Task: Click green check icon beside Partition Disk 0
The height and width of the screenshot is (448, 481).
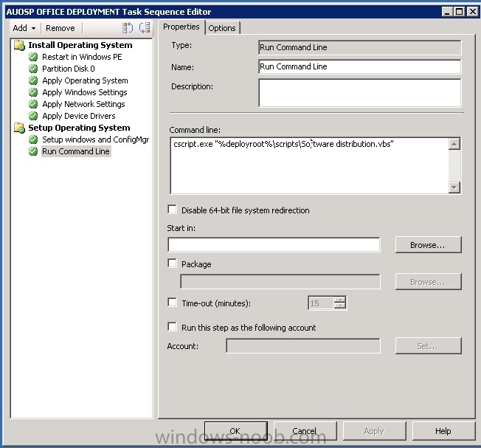Action: click(33, 69)
